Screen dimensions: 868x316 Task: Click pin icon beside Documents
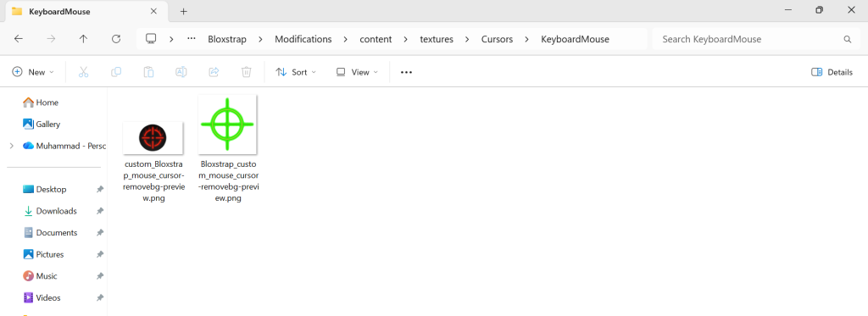(x=100, y=232)
